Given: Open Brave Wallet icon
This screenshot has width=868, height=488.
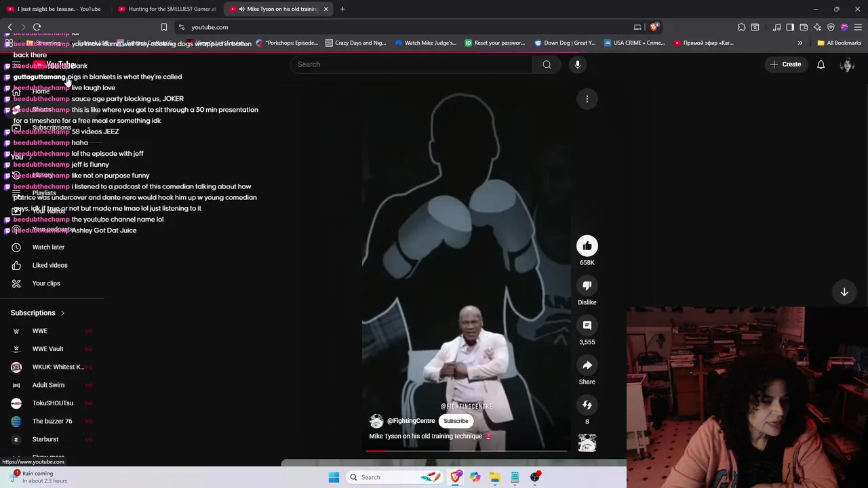Looking at the screenshot, I should pos(804,27).
